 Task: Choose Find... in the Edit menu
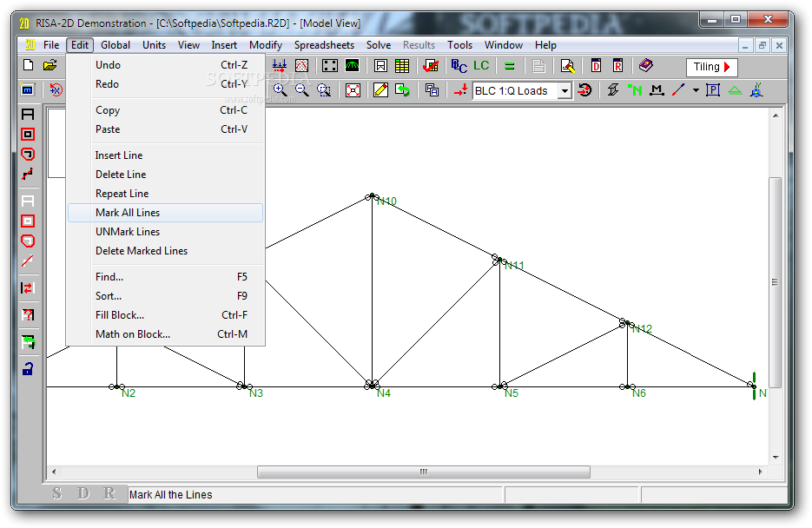165,277
